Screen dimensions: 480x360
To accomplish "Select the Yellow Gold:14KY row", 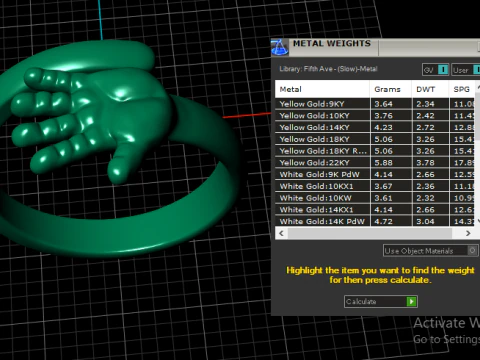I will (x=374, y=127).
